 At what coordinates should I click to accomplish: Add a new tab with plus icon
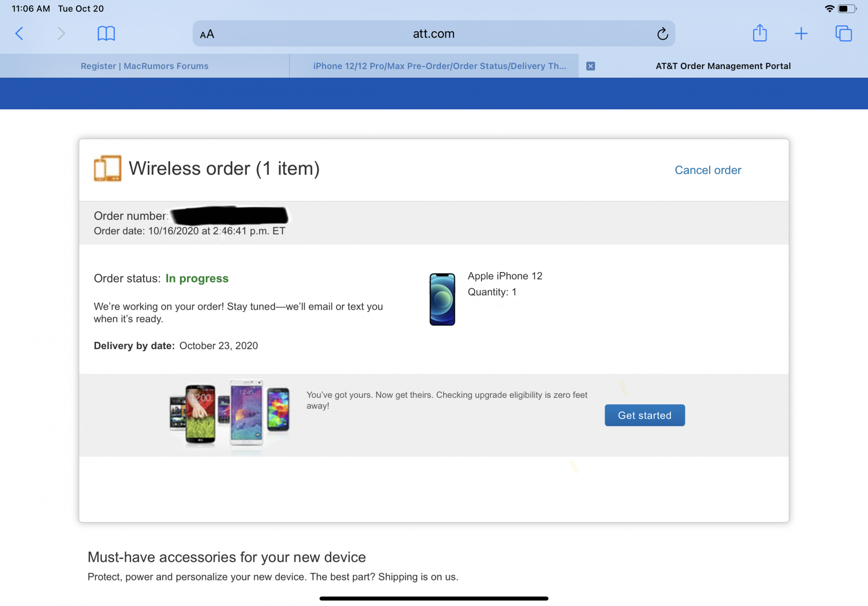(801, 33)
